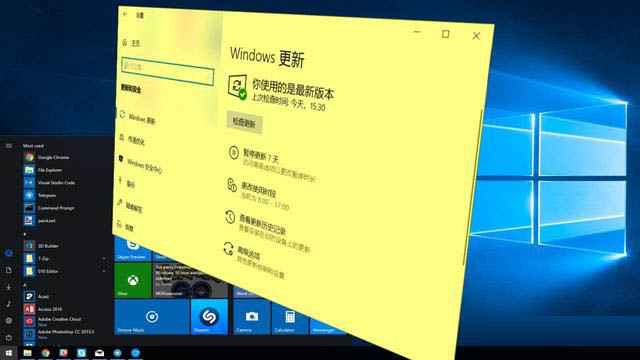Open the user account icon in Start rail
Screen dimensions: 640x360
click(x=9, y=253)
